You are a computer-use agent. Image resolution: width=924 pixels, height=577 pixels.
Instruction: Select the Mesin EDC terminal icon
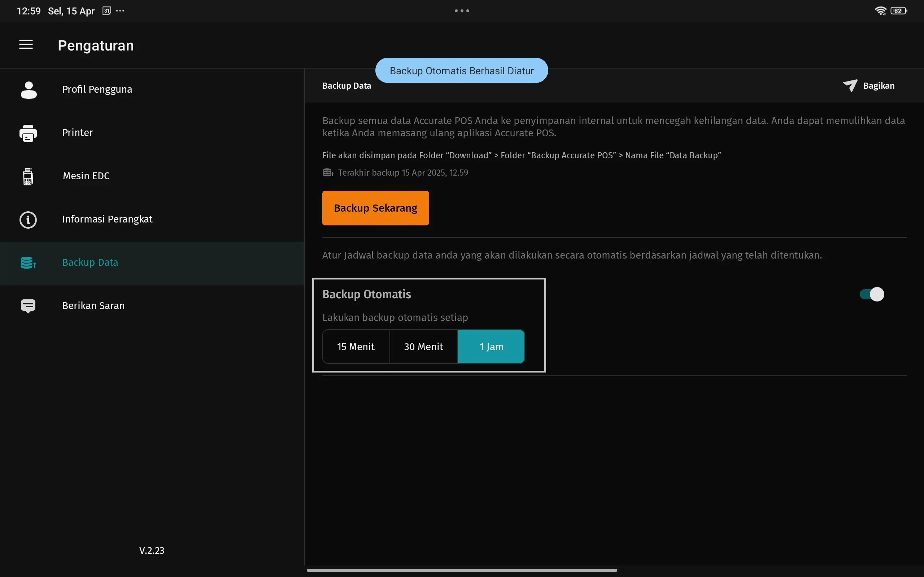28,176
